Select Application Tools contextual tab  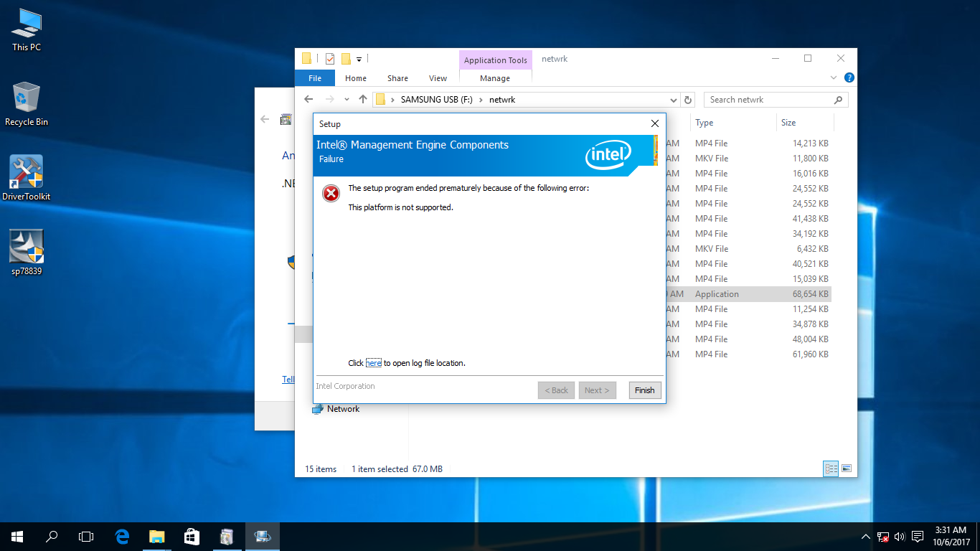click(x=496, y=60)
